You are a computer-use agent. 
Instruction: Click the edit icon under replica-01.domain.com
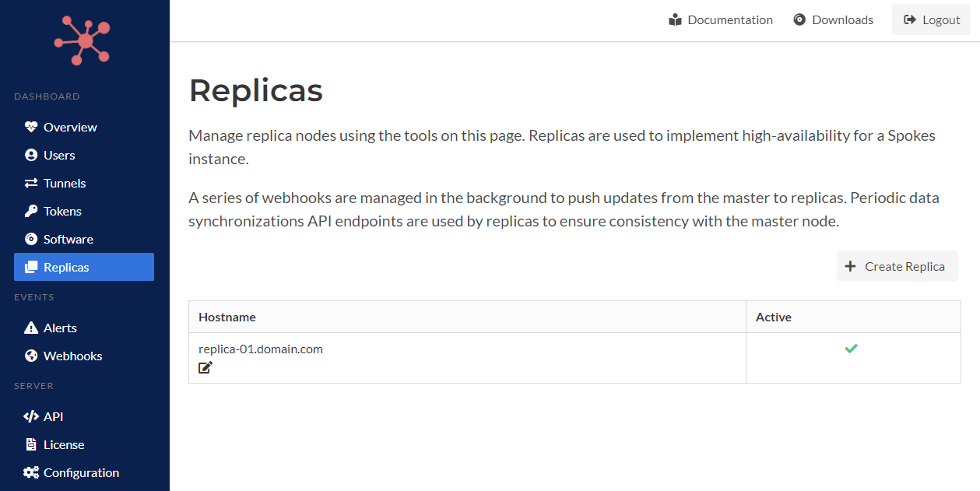[x=205, y=367]
